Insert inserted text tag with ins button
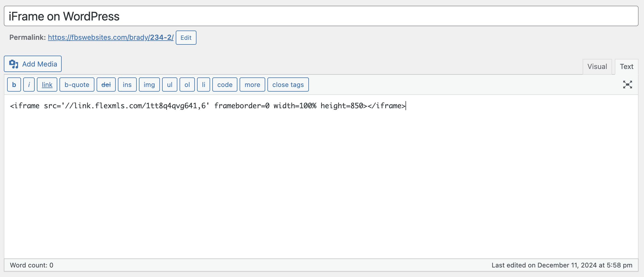This screenshot has height=277, width=644. click(x=127, y=85)
